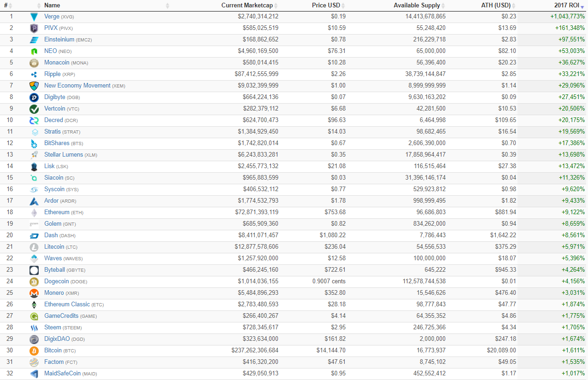Select NEO price $76.31
588x380 pixels.
pyautogui.click(x=336, y=51)
